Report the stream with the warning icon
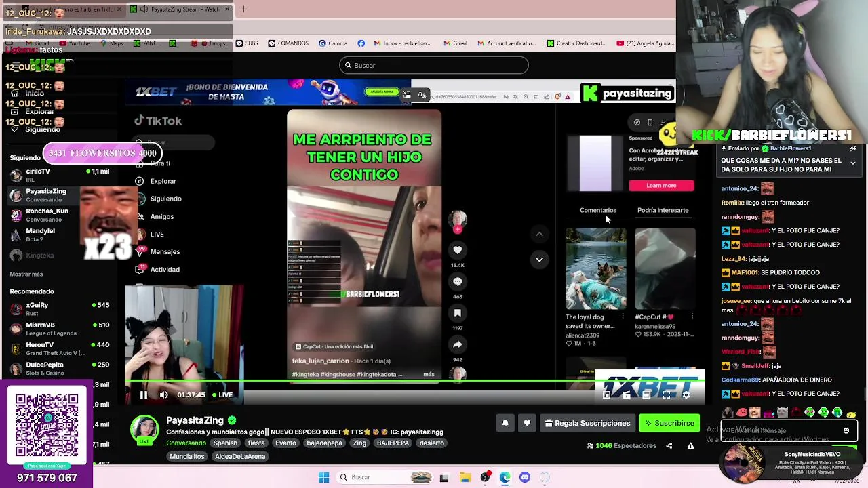 point(690,445)
